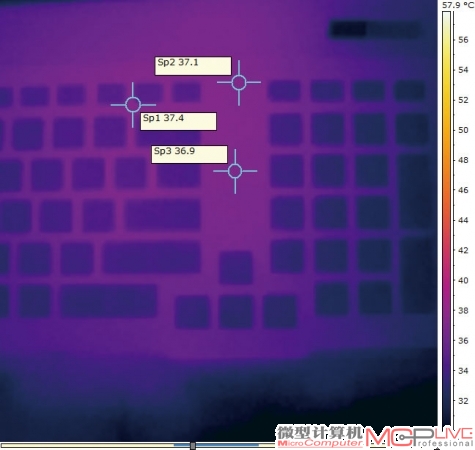Viewport: 475px width, 450px height.
Task: Select the Sp2 37.1 temperature label
Action: click(x=193, y=66)
